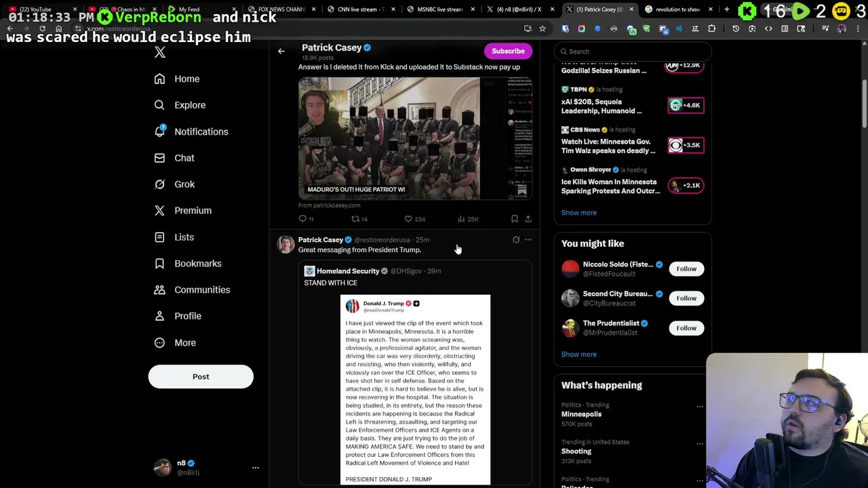The image size is (868, 488).
Task: Open TBPN xAI $20B live event
Action: (x=632, y=102)
